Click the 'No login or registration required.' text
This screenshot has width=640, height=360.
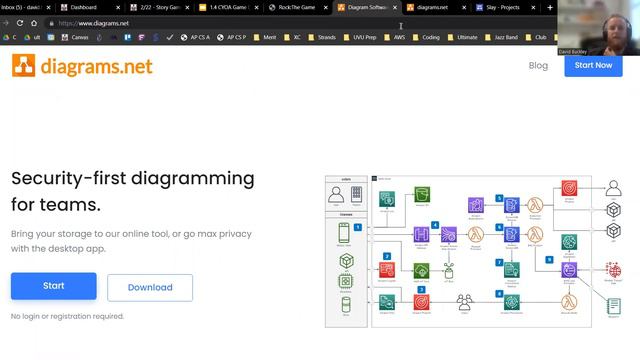(x=67, y=316)
